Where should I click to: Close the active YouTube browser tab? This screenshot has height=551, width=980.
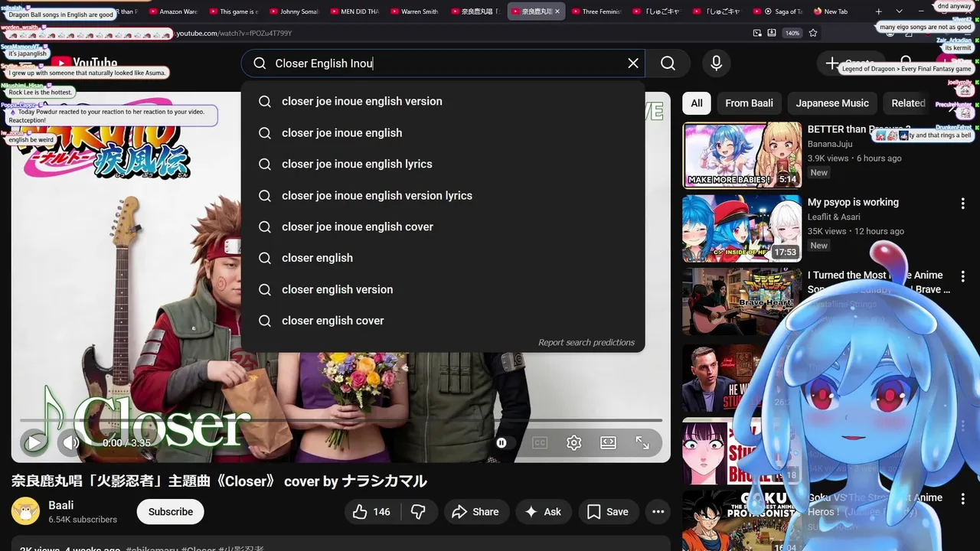[557, 11]
